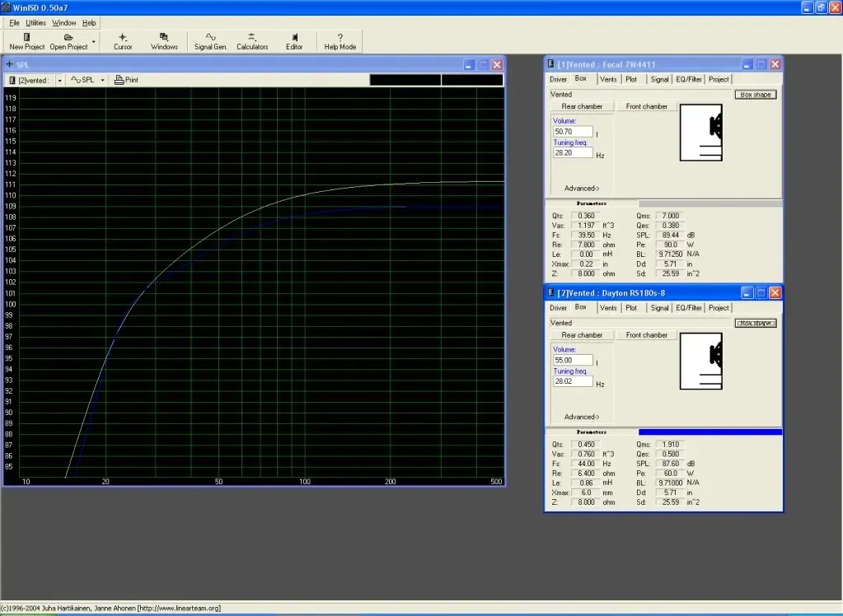Click the grey color bar in Focal parameters
Screen dimensions: 843x616
[710, 203]
